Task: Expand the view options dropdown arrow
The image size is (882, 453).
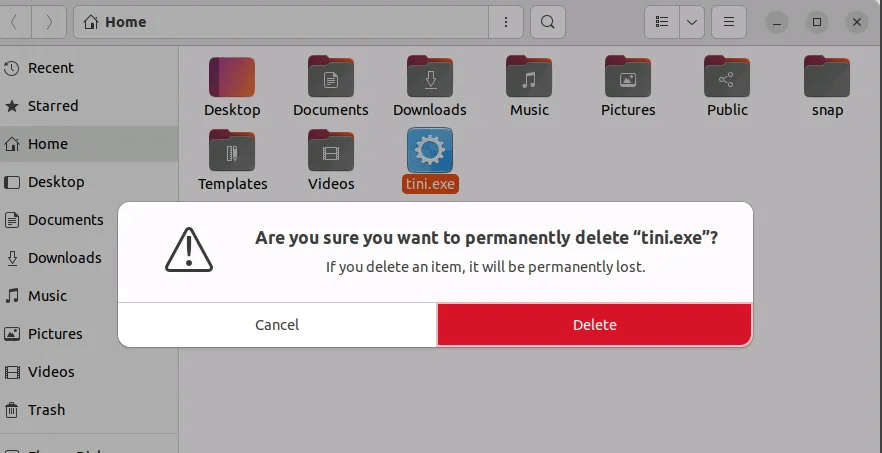Action: coord(692,21)
